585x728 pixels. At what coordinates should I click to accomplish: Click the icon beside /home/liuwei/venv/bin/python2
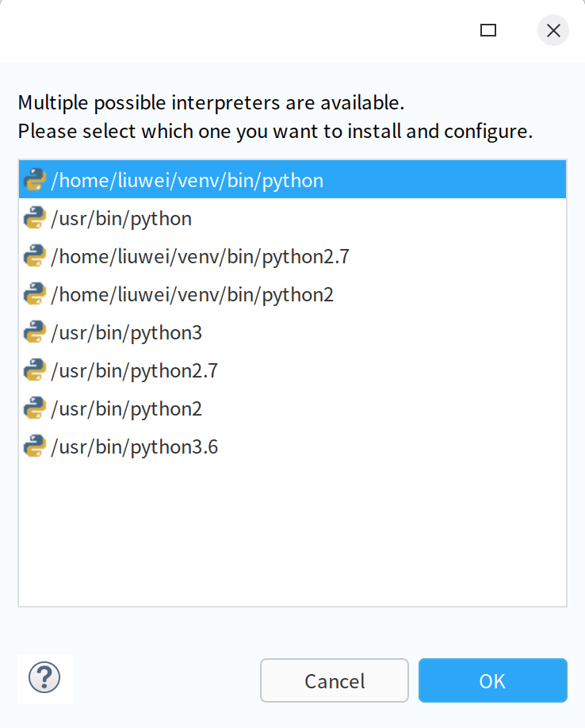click(x=34, y=294)
